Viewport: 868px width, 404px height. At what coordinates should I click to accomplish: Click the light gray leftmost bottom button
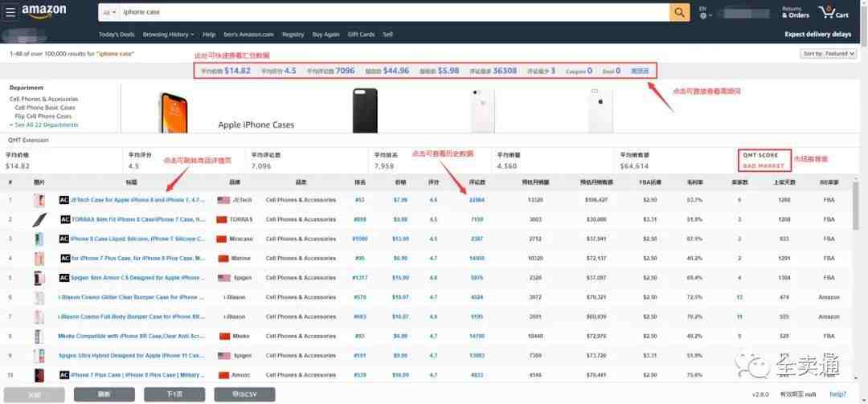pyautogui.click(x=35, y=394)
